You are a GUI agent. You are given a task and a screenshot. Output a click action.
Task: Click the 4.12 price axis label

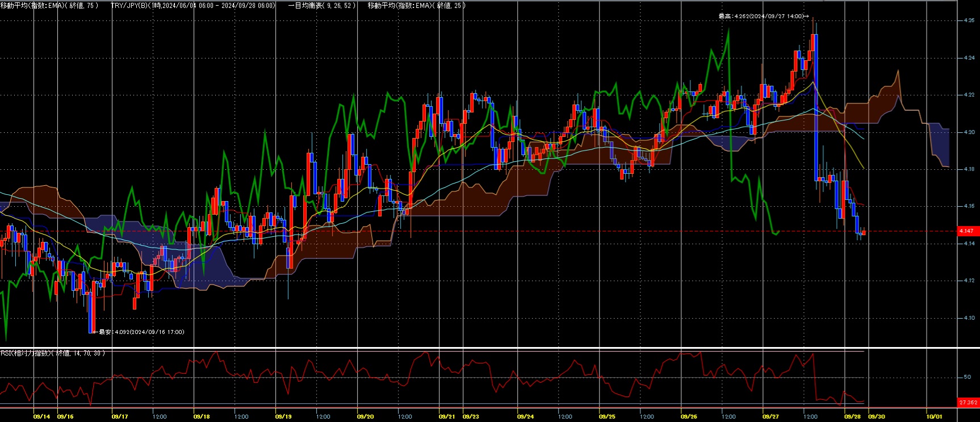[x=969, y=281]
